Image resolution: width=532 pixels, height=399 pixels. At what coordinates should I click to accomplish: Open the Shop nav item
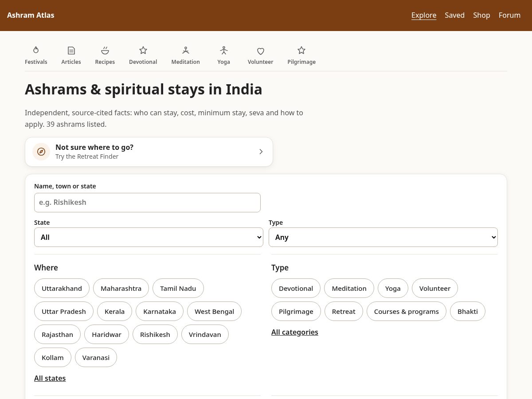(481, 15)
